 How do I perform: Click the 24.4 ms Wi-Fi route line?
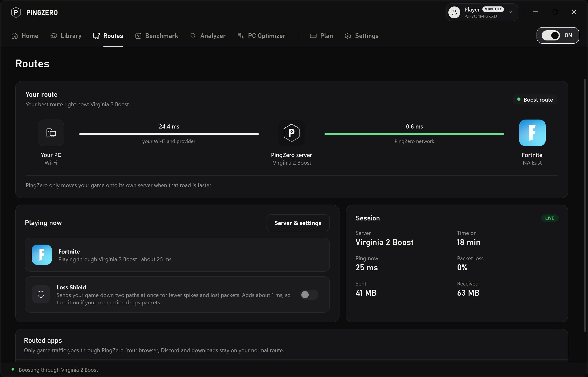[169, 134]
